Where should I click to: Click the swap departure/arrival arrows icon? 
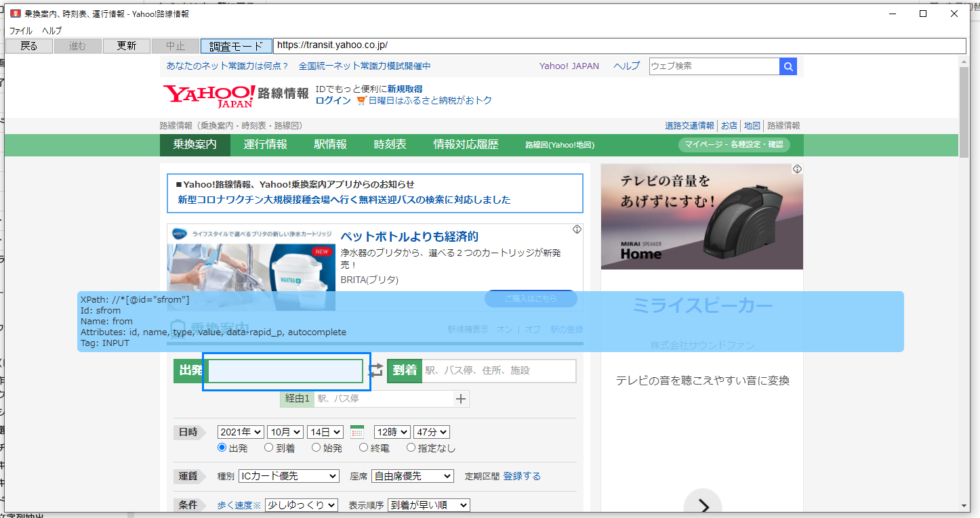(x=375, y=370)
